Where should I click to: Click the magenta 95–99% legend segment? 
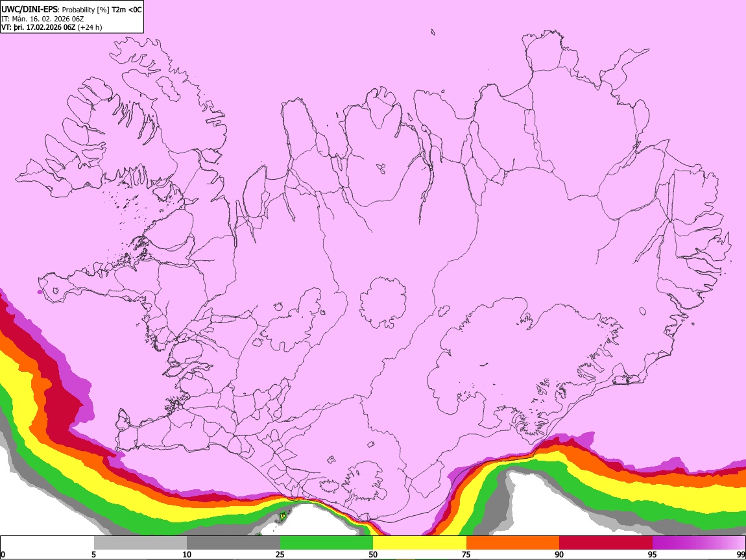coord(699,543)
